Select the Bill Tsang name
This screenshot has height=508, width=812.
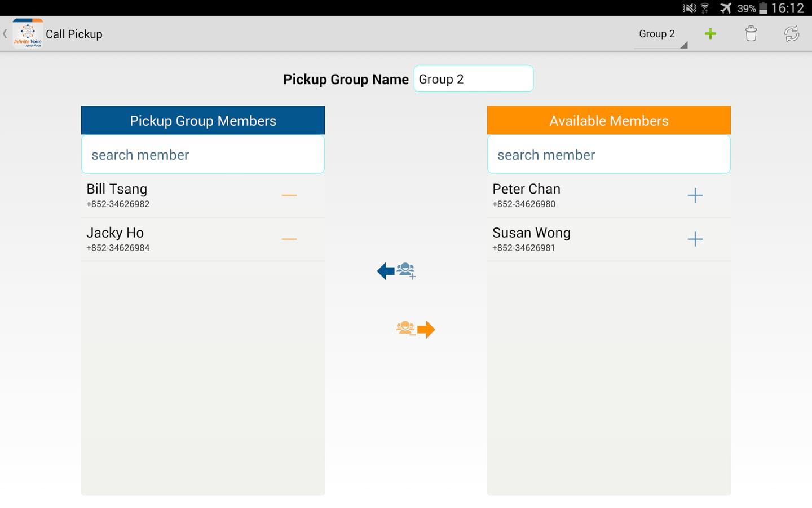point(117,189)
